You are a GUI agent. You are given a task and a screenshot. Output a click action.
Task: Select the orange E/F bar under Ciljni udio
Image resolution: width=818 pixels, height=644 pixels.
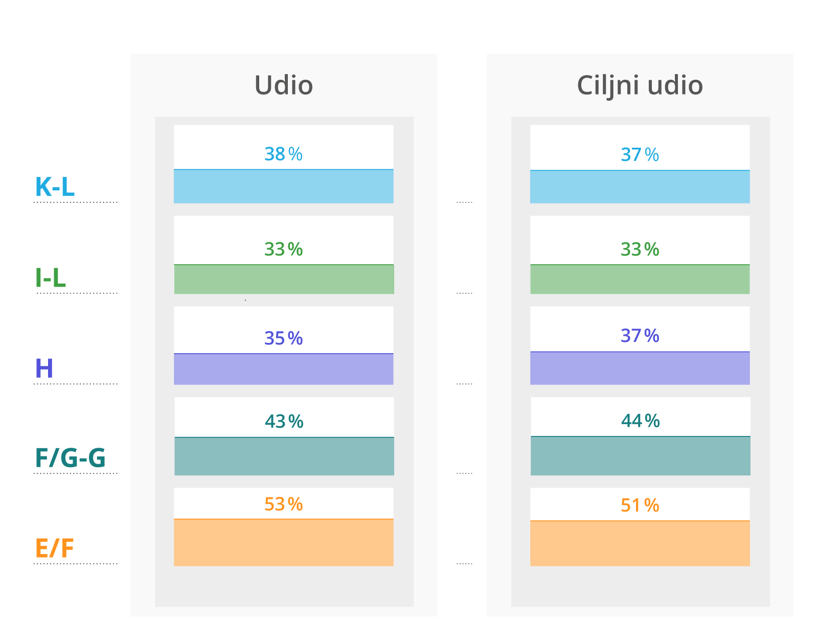(640, 543)
